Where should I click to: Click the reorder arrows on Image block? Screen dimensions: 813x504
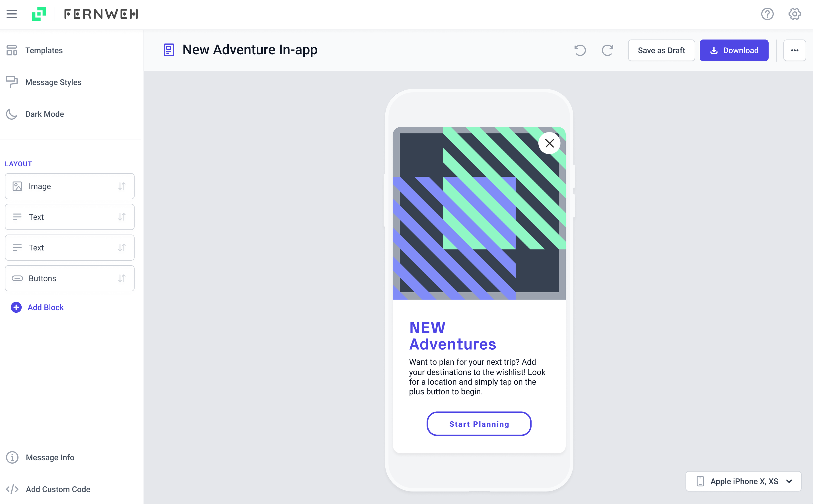(x=122, y=186)
